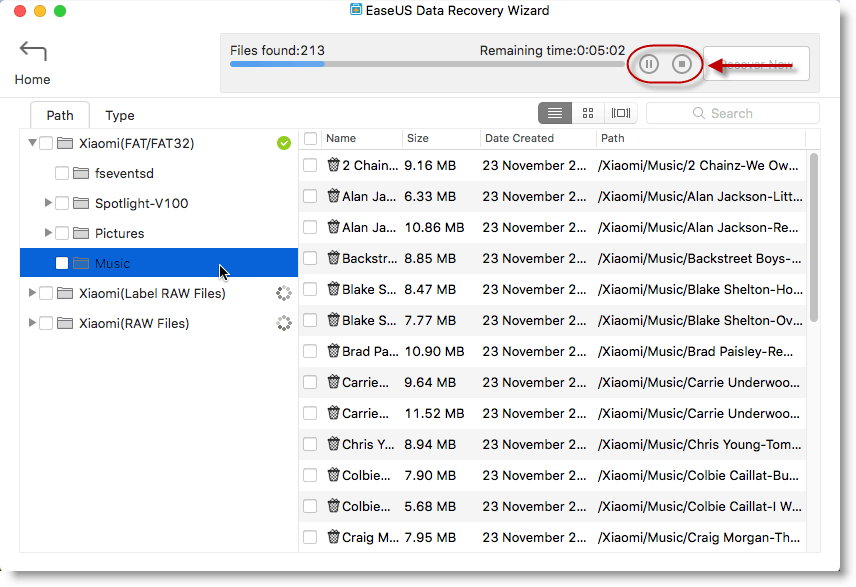Check 6.33 MB Alan Jackson file checkbox
Screen dimensions: 856x587
(x=310, y=197)
